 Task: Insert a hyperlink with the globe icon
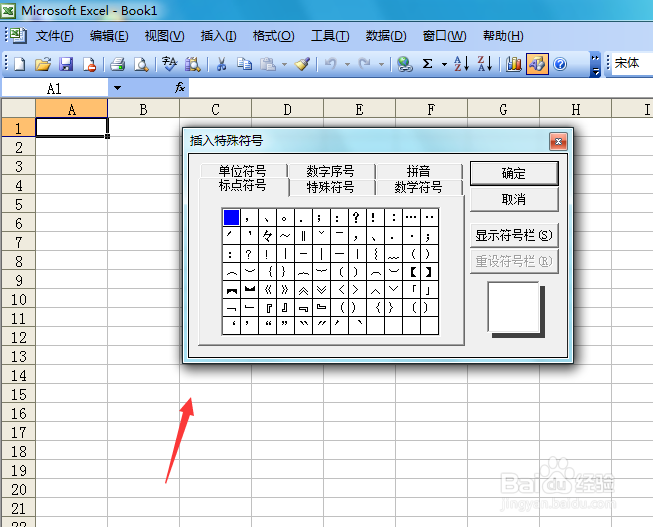coord(404,64)
